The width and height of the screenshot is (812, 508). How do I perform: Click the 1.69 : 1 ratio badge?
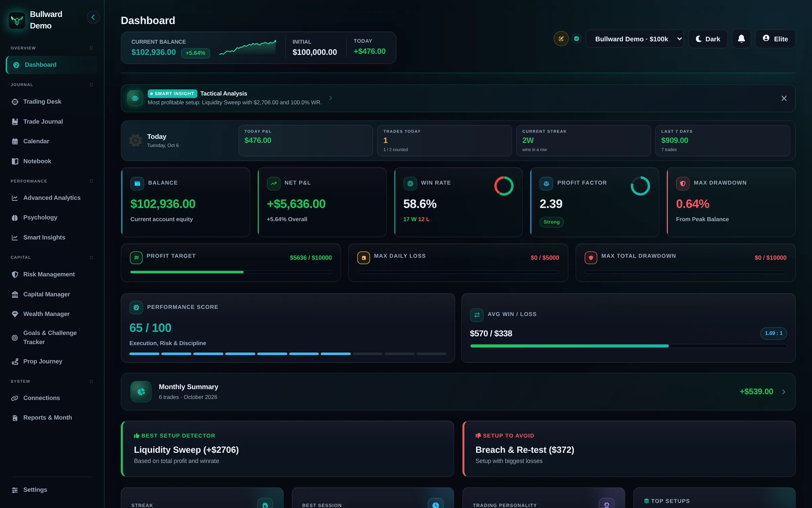(773, 333)
